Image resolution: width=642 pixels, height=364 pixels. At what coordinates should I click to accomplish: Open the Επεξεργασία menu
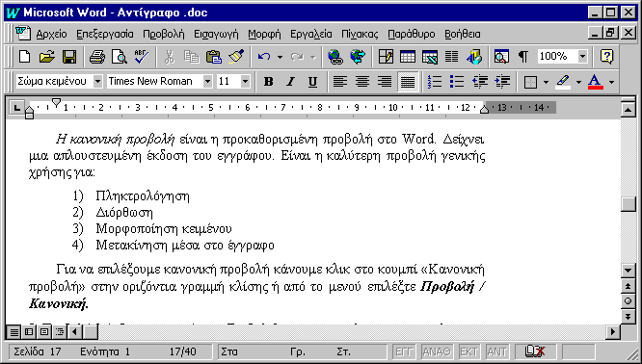105,34
